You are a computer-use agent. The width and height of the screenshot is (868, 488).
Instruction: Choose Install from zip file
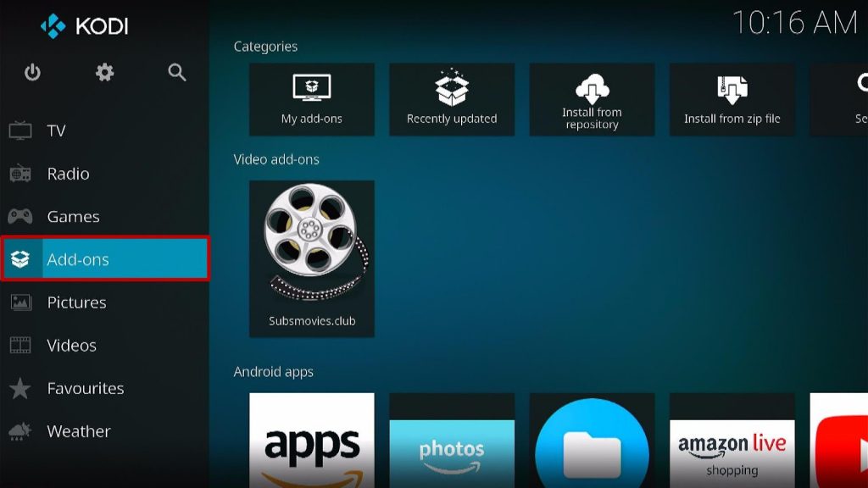732,100
